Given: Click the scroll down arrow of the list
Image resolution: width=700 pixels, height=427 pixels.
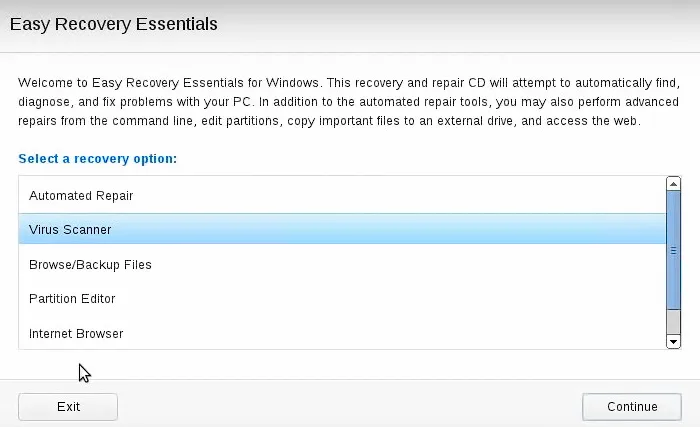Looking at the screenshot, I should (x=673, y=341).
